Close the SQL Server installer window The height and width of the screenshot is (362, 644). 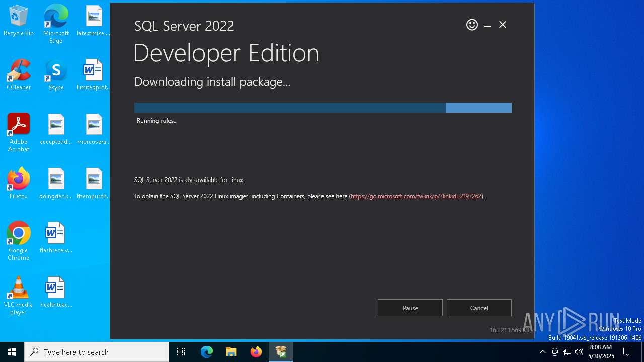pos(503,25)
